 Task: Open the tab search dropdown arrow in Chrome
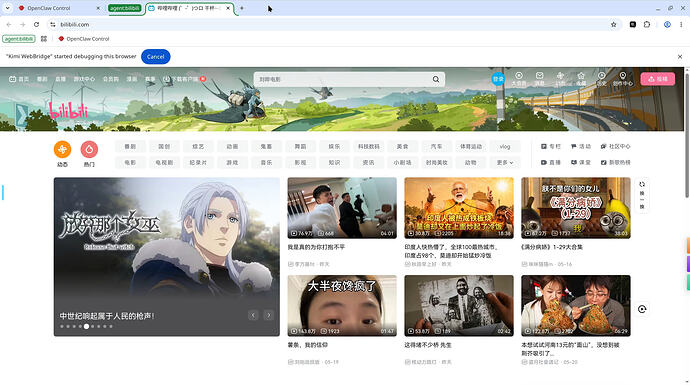(7, 8)
